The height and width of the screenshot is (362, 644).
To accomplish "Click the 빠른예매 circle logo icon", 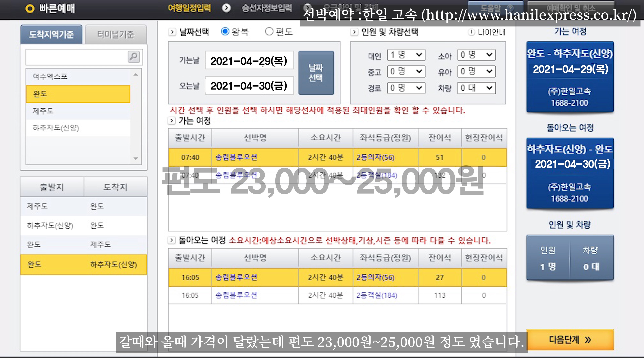I will [30, 9].
